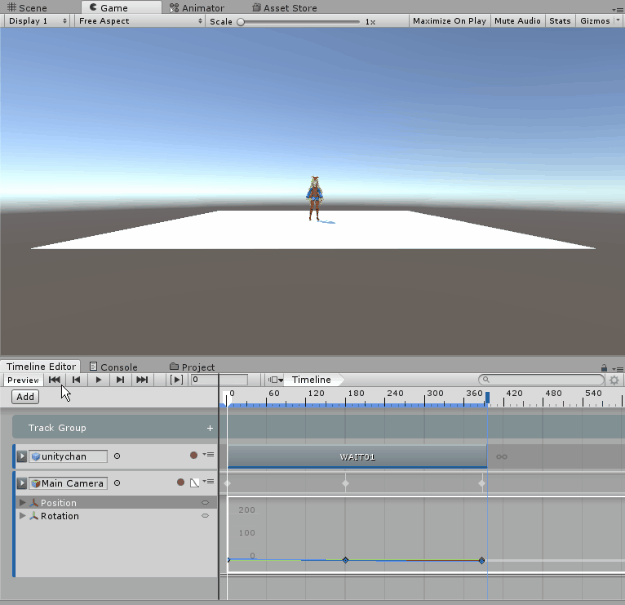Open object picker for Main Camera binding

117,483
